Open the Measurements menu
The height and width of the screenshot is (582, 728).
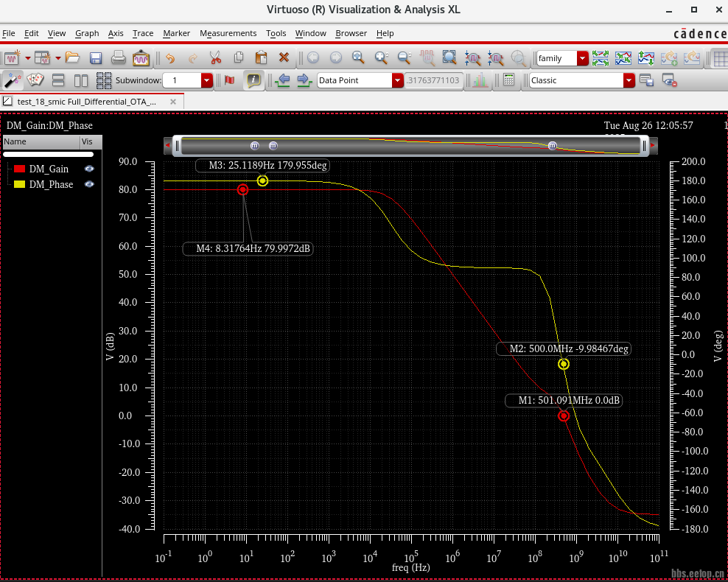point(228,33)
